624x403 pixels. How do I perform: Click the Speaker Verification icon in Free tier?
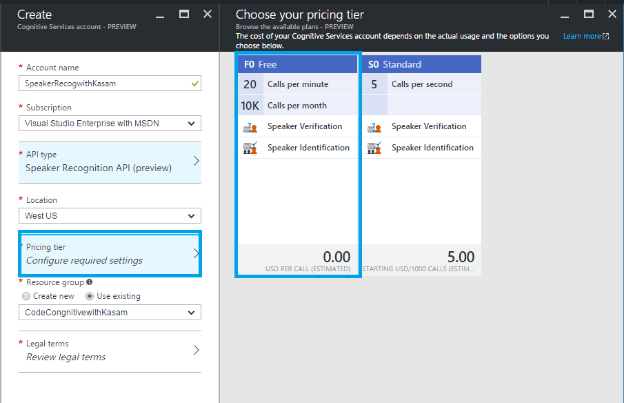[248, 127]
